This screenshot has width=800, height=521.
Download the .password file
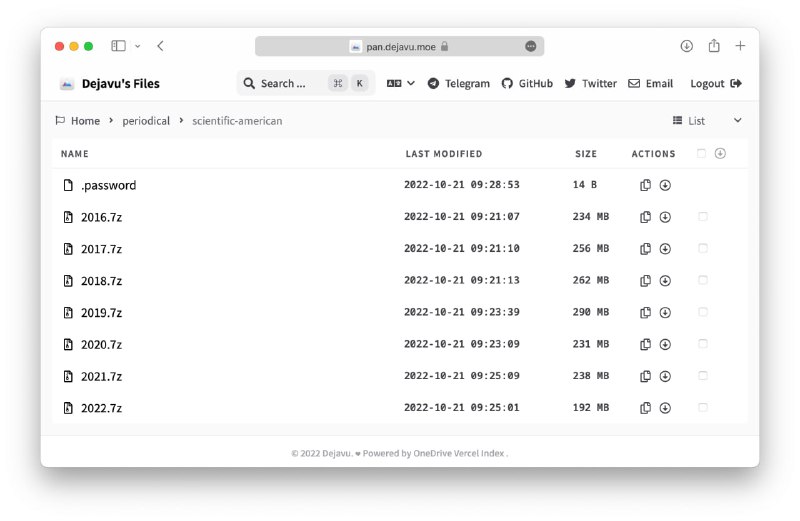(665, 185)
